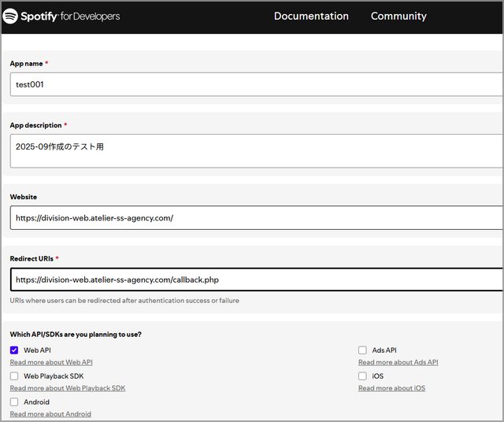Click into the App description text box
Image resolution: width=504 pixels, height=422 pixels.
click(x=252, y=150)
